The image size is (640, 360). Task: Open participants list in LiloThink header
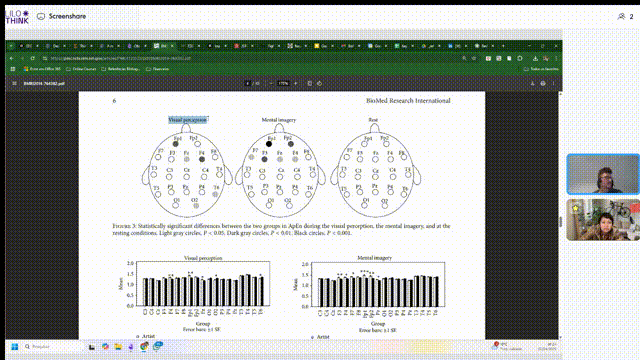pyautogui.click(x=625, y=16)
